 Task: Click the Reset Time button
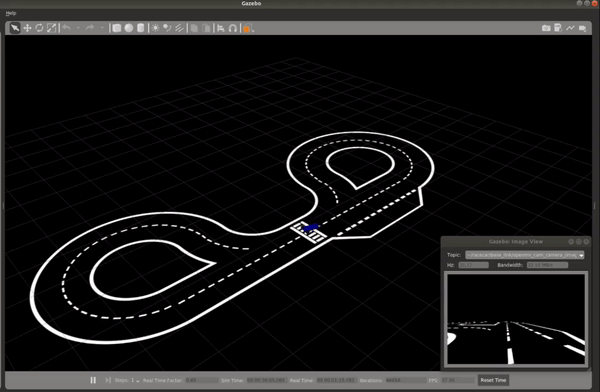tap(493, 380)
